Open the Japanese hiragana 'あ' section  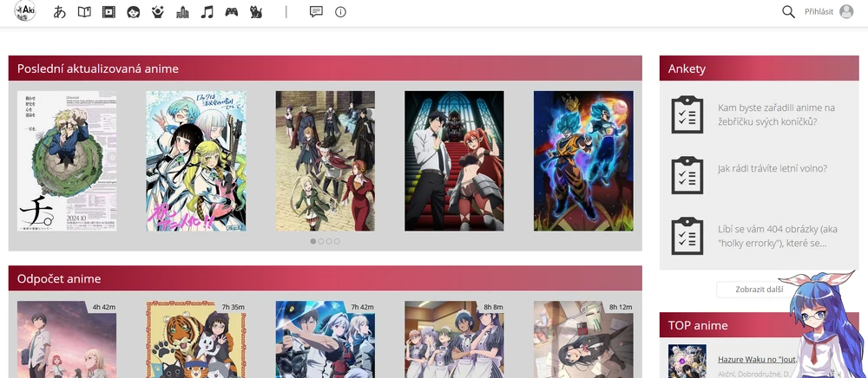point(60,12)
